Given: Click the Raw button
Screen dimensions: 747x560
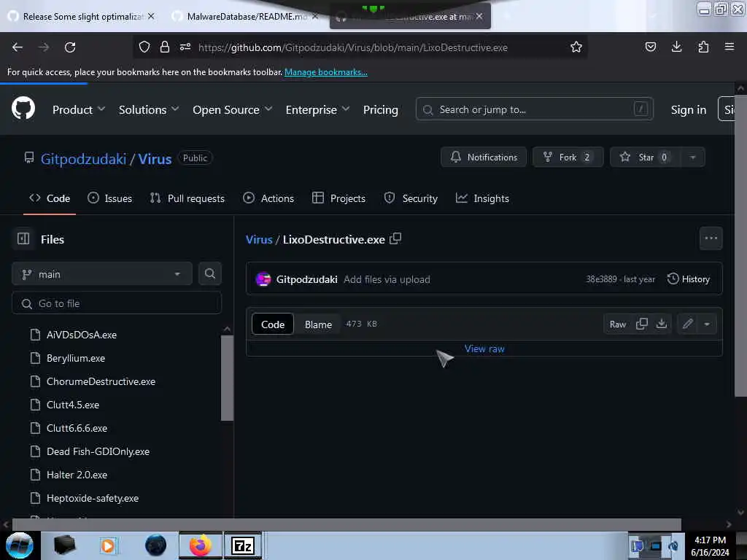Looking at the screenshot, I should pos(617,324).
